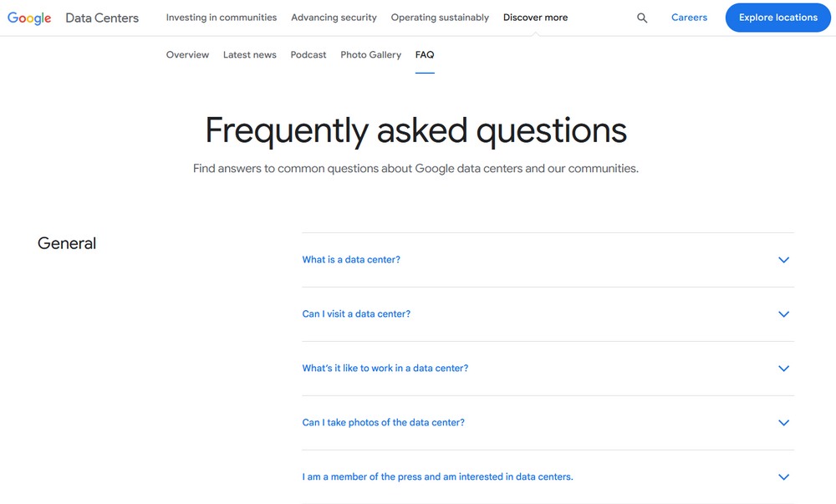Open the search magnifier icon
The height and width of the screenshot is (504, 836).
[x=642, y=18]
